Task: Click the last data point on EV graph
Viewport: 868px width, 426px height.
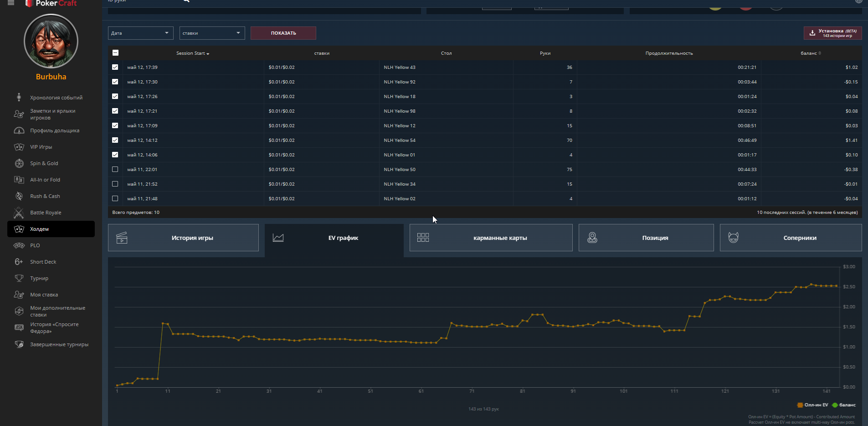Action: point(837,286)
